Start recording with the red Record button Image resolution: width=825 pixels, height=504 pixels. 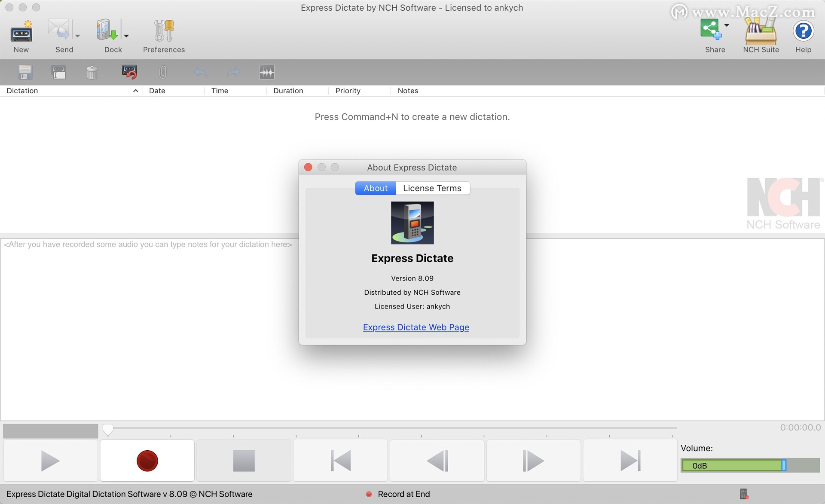[x=147, y=461]
